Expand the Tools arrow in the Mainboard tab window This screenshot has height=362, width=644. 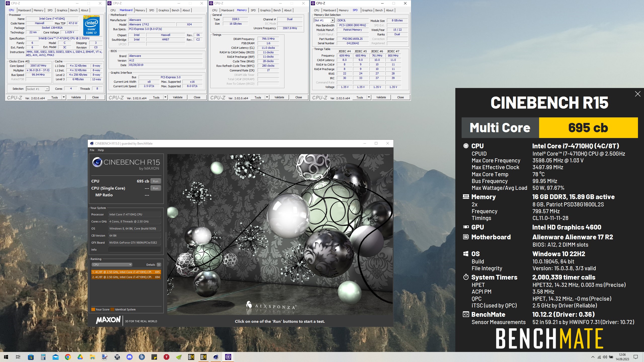point(166,97)
